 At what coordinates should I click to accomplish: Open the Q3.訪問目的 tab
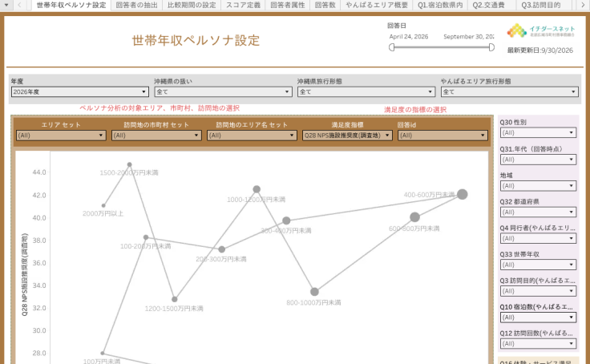(541, 5)
